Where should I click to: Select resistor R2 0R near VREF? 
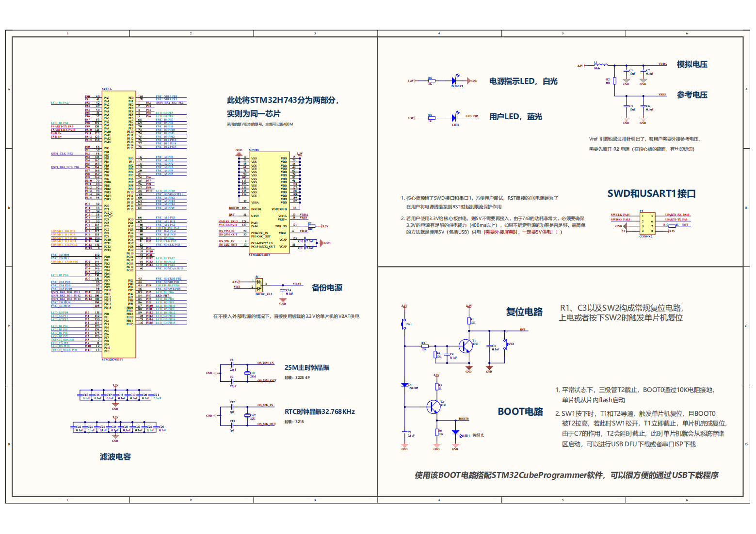point(614,81)
